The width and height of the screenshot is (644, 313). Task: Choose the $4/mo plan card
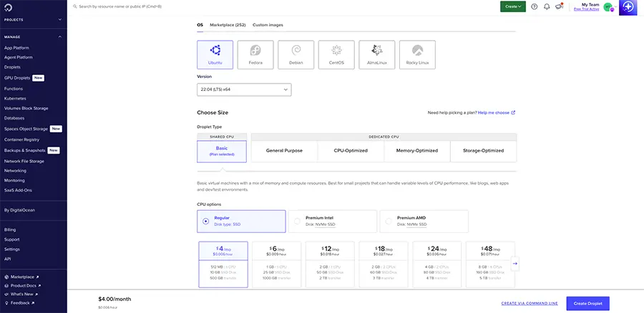tap(223, 264)
